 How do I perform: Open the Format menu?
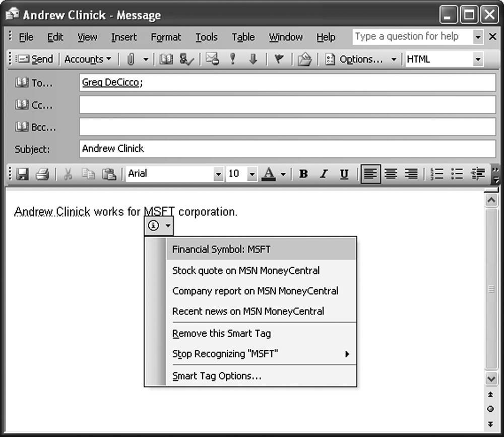[166, 37]
